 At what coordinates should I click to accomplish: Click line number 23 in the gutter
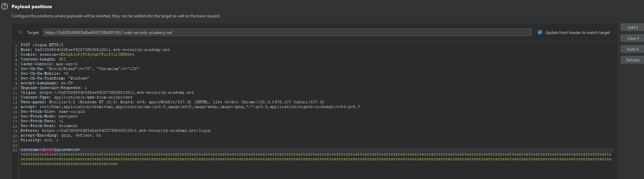click(x=15, y=150)
